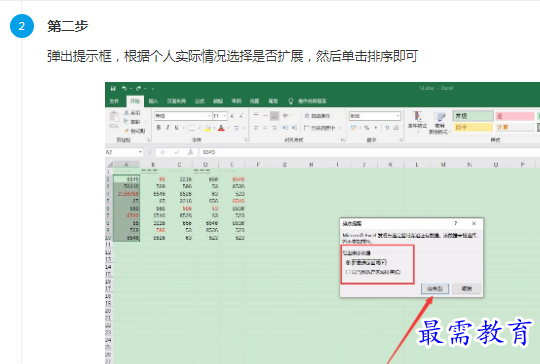
Task: Switch to the Data ribbon tab
Action: [x=218, y=101]
